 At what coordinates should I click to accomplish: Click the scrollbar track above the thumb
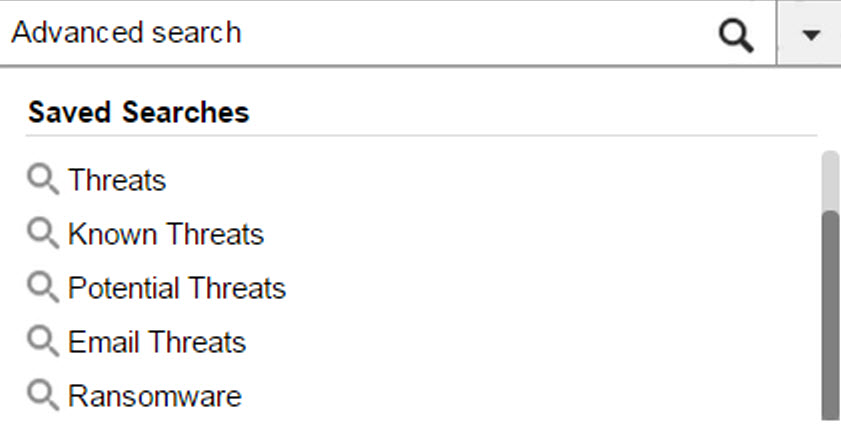[x=829, y=180]
